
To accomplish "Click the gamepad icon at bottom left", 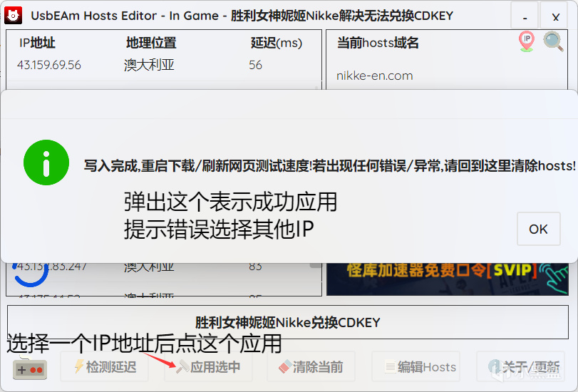I will tap(30, 369).
